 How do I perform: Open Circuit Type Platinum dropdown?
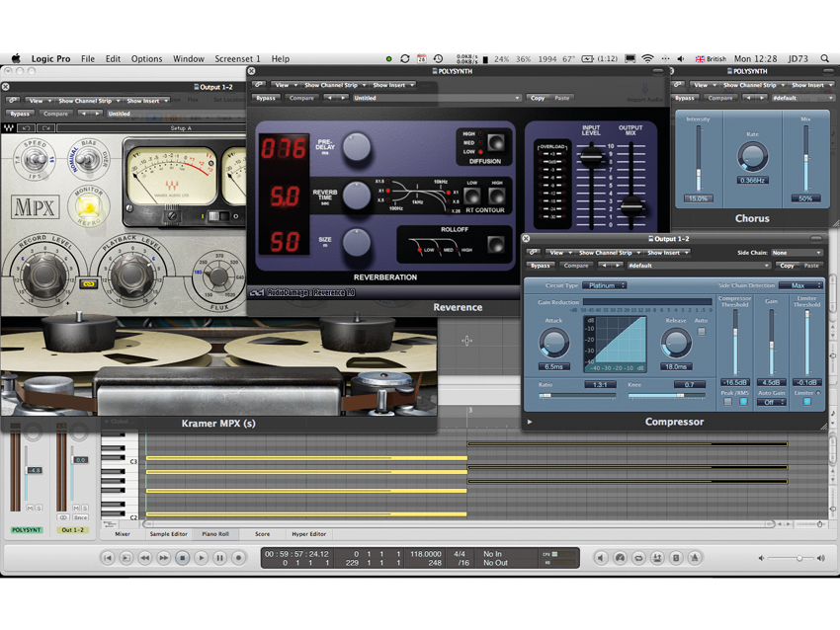pyautogui.click(x=604, y=285)
